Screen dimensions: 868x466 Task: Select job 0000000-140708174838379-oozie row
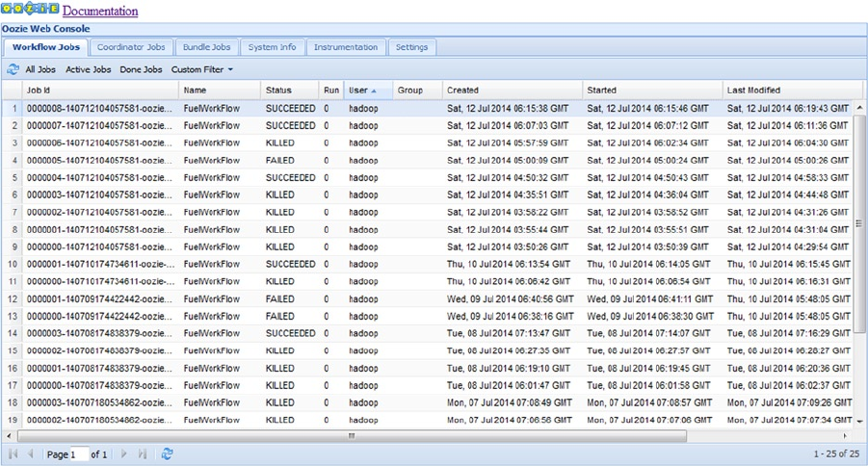tap(428, 385)
